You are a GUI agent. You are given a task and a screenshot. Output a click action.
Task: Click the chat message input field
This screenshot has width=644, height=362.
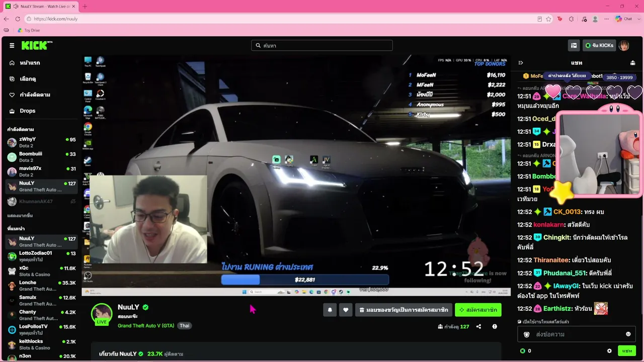[x=576, y=334]
